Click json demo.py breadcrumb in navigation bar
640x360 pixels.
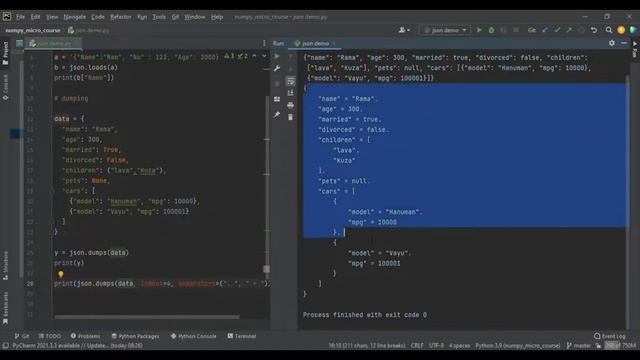[89, 30]
